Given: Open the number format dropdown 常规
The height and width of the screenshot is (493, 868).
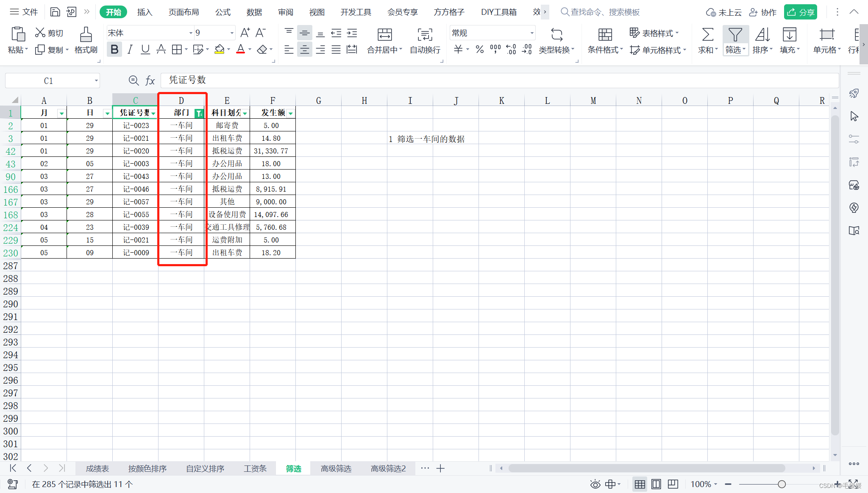Looking at the screenshot, I should [x=532, y=33].
